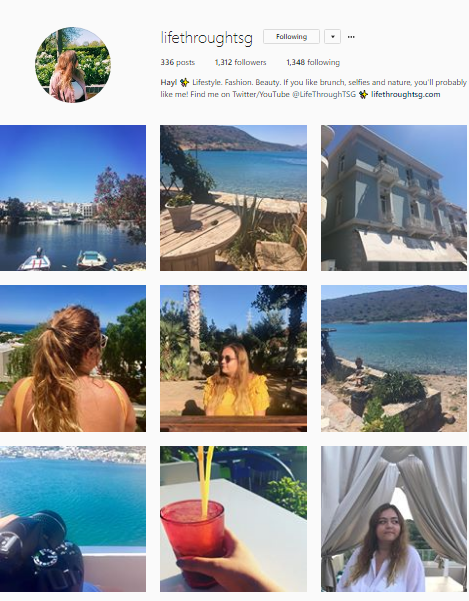Viewport: 469px width, 601px height.
Task: Click the lifethroughtsg username heading
Action: [x=207, y=38]
